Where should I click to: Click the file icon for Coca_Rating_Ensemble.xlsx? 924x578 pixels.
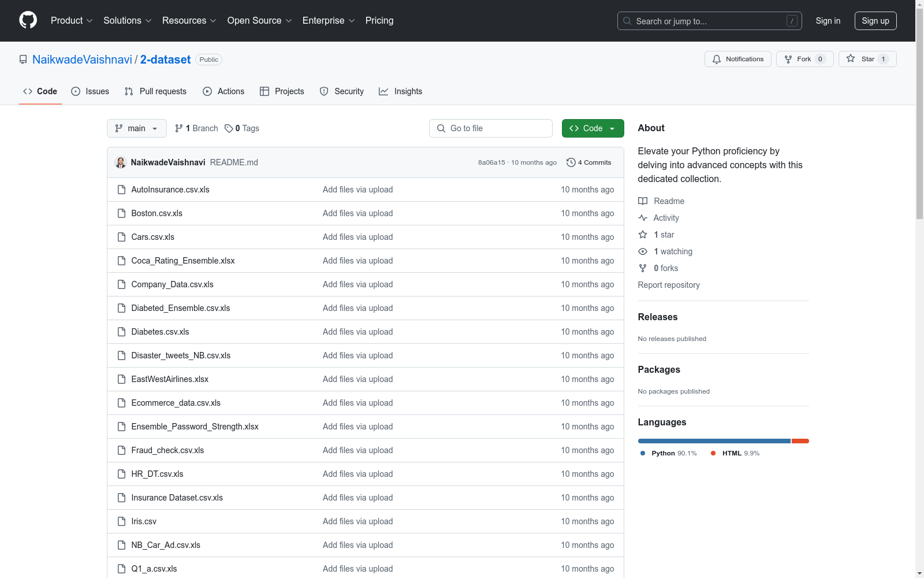coord(121,261)
